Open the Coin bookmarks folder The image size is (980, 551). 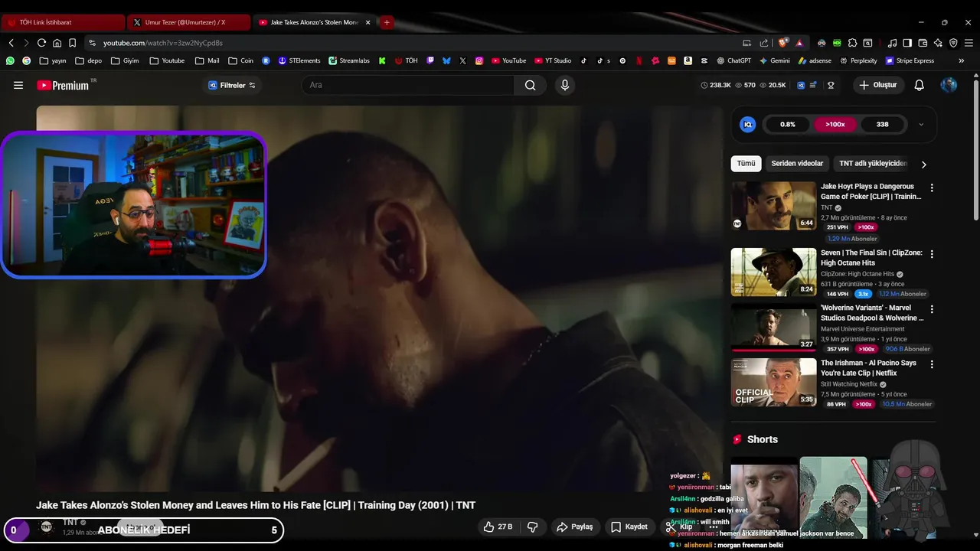(240, 60)
